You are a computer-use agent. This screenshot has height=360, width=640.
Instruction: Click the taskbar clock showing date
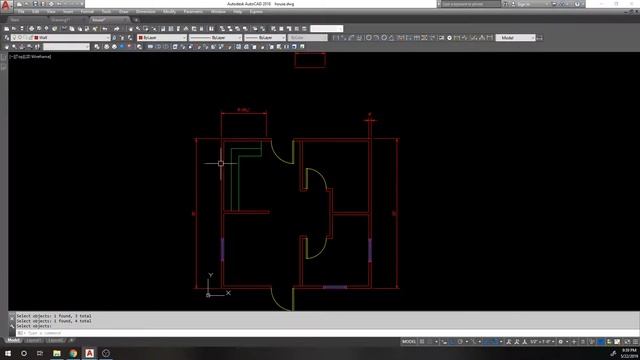pos(629,353)
